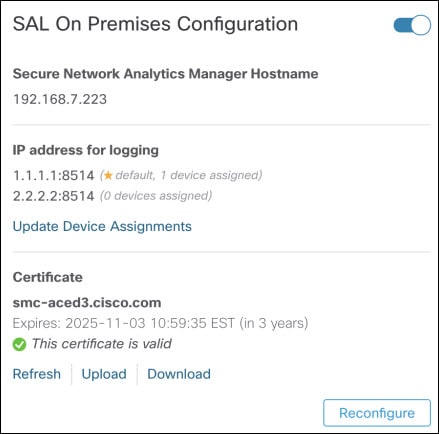The width and height of the screenshot is (439, 434).
Task: Upload a new certificate
Action: point(104,374)
